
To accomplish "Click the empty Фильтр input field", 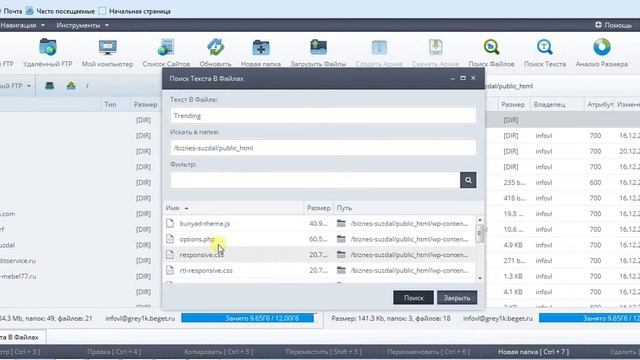I will [315, 180].
